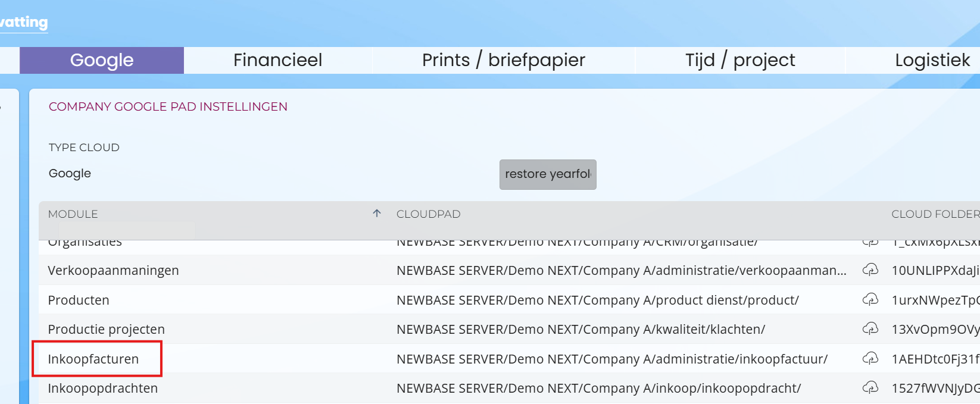Select the Inkoopfacturen module row

tap(93, 359)
